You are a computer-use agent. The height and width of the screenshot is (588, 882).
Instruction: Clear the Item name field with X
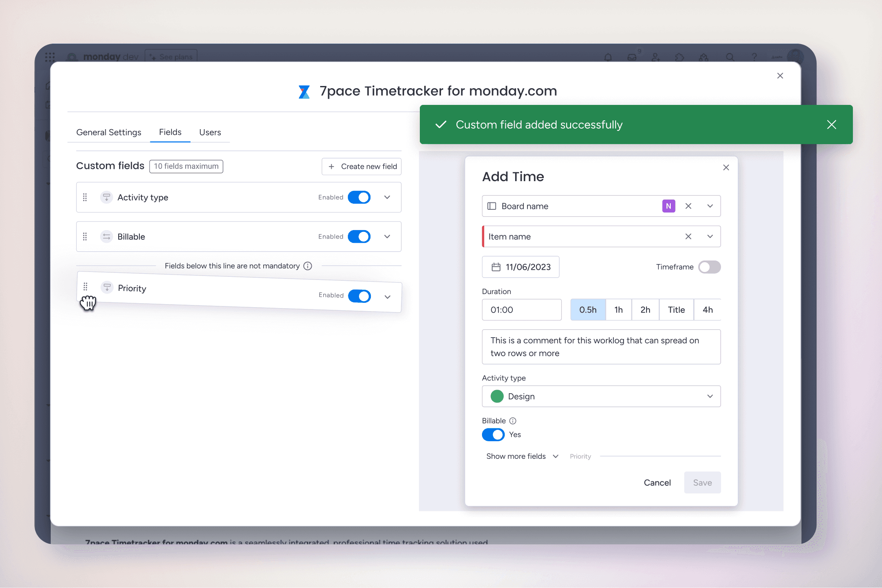pyautogui.click(x=688, y=237)
